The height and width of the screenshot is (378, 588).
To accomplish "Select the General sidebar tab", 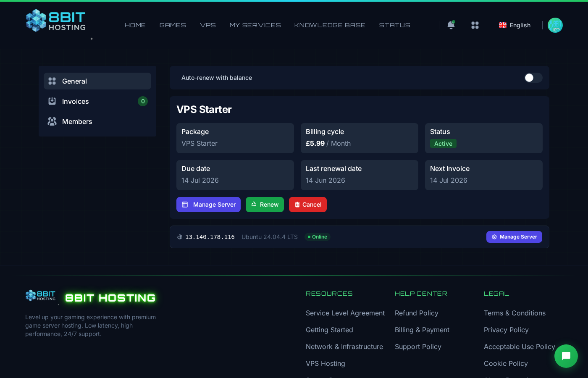I will 97,81.
